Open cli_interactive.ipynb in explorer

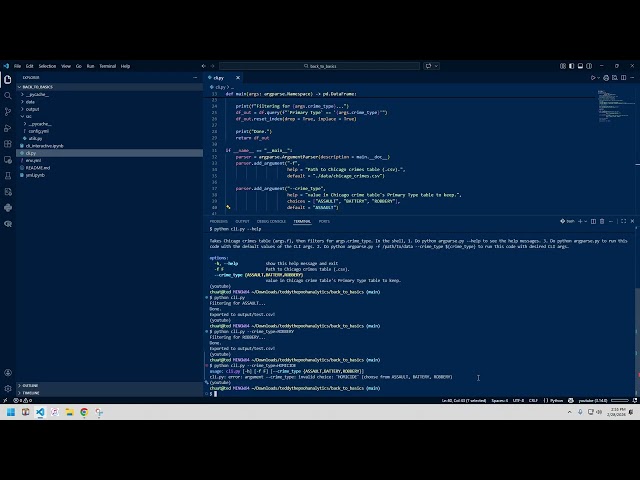109,146
